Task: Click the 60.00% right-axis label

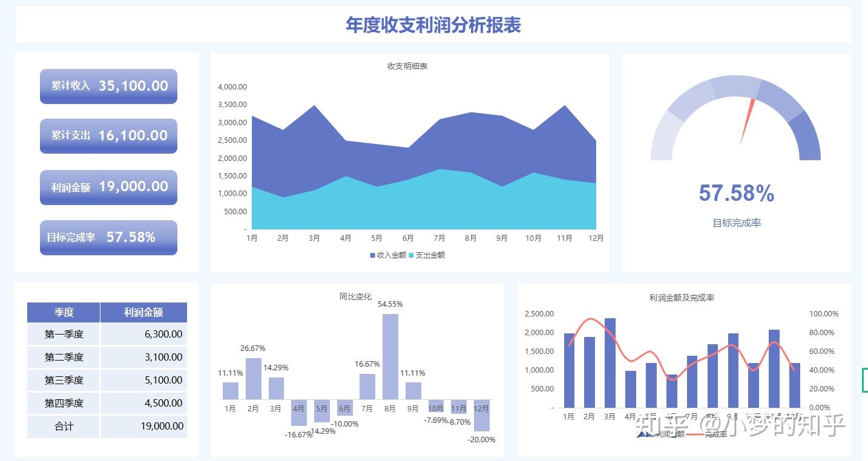Action: pyautogui.click(x=821, y=351)
